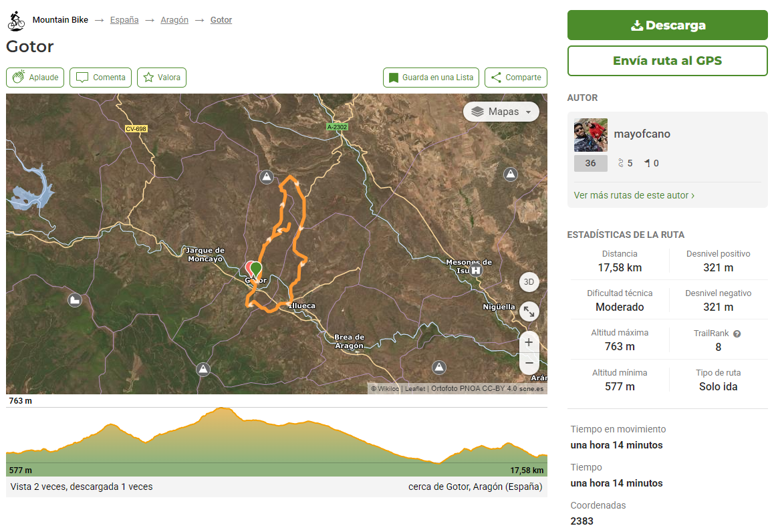Click the Valora star rating button
This screenshot has height=532, width=774.
[x=162, y=78]
